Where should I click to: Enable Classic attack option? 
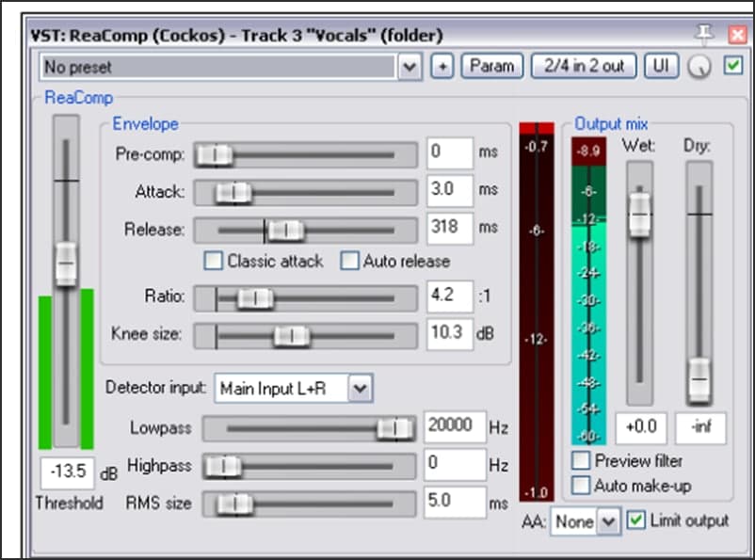click(213, 261)
